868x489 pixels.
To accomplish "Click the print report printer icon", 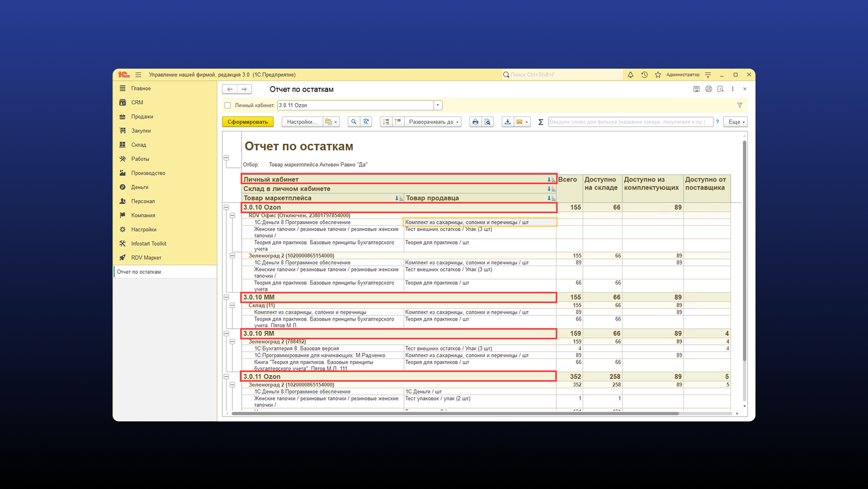I will click(x=475, y=122).
